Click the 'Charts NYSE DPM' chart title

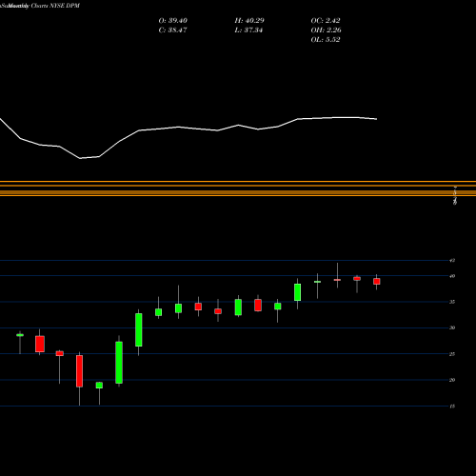55,6
